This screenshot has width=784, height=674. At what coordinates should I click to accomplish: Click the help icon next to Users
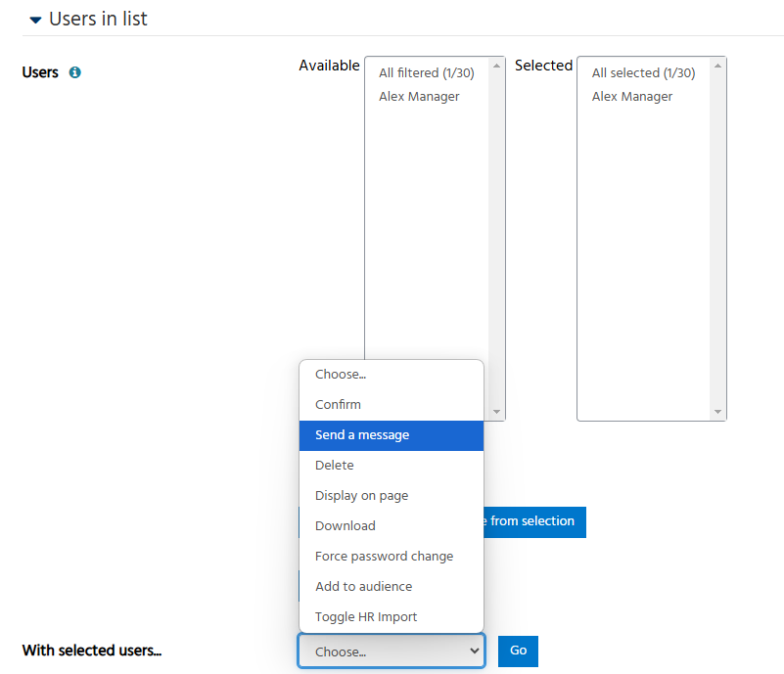75,72
